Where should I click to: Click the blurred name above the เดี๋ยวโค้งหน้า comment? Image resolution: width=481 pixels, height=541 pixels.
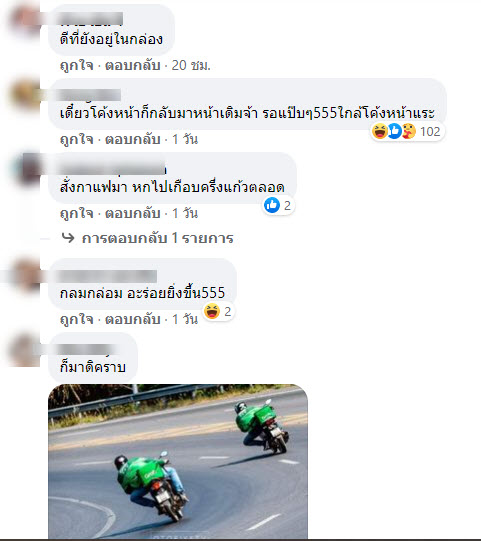[89, 95]
